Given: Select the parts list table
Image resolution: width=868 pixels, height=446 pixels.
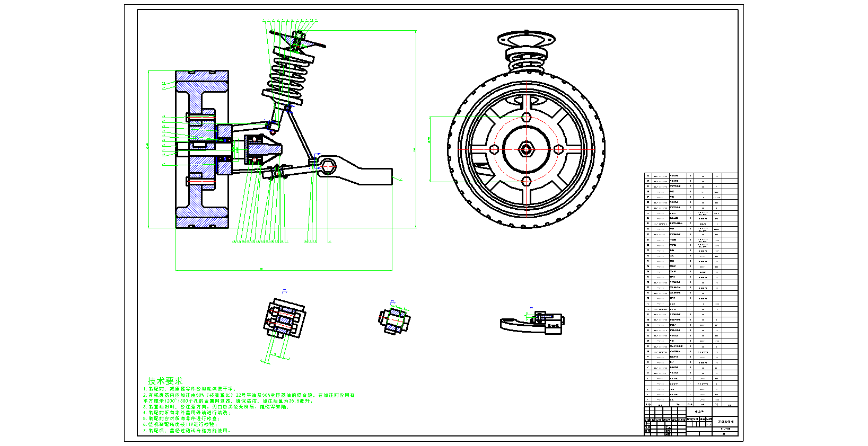Looking at the screenshot, I should point(690,289).
